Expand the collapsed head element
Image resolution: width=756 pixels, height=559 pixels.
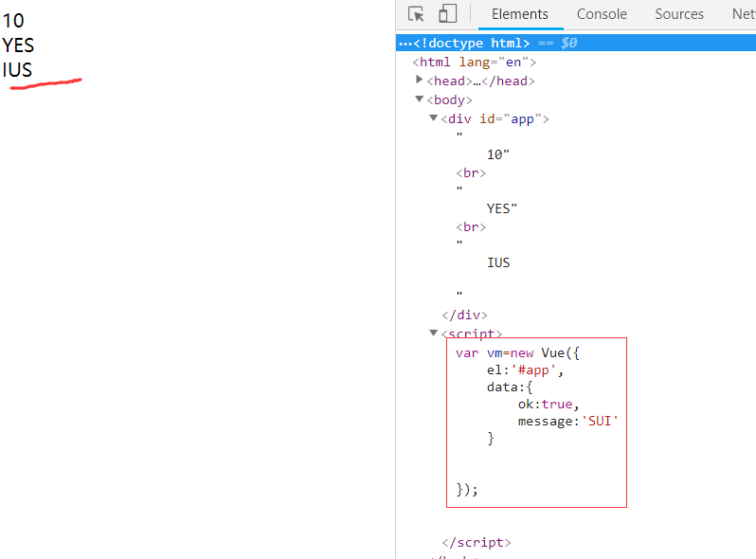[x=420, y=81]
